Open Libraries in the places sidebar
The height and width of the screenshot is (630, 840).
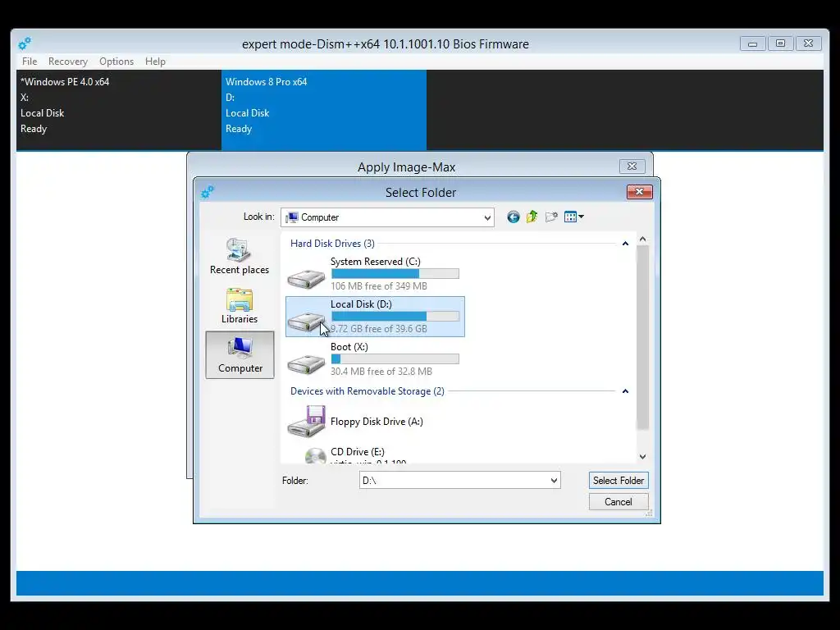point(240,305)
